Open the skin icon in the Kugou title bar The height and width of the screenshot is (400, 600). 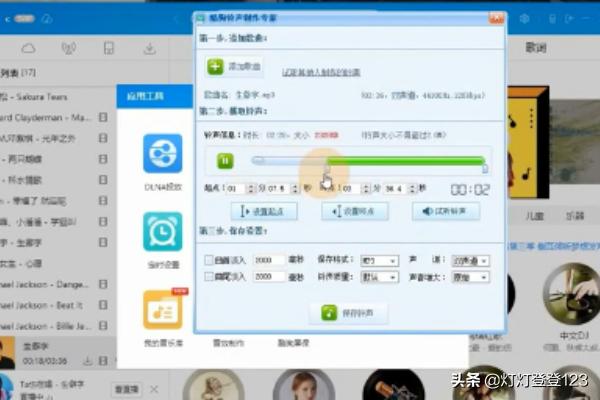pos(524,18)
